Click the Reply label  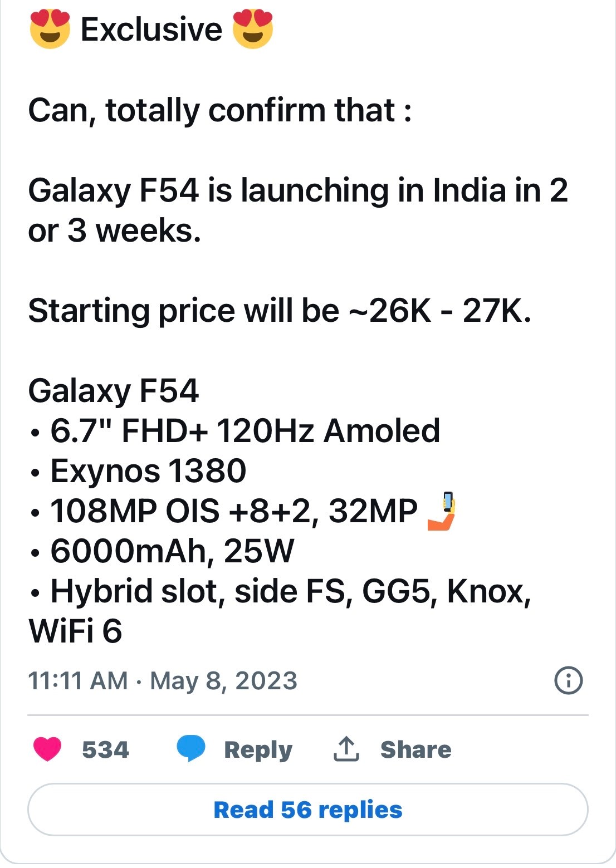click(x=258, y=750)
